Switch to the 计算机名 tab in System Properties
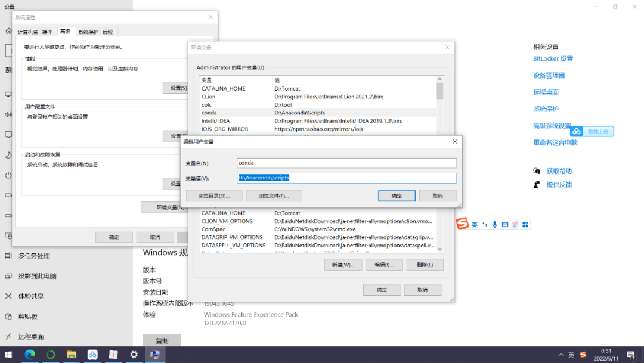Screen dimensions: 644x363 27,32
